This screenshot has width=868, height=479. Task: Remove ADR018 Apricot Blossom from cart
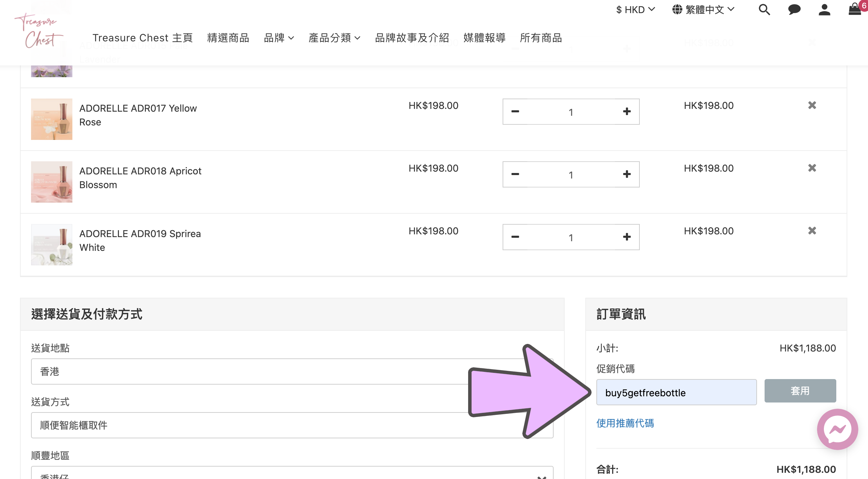[812, 168]
